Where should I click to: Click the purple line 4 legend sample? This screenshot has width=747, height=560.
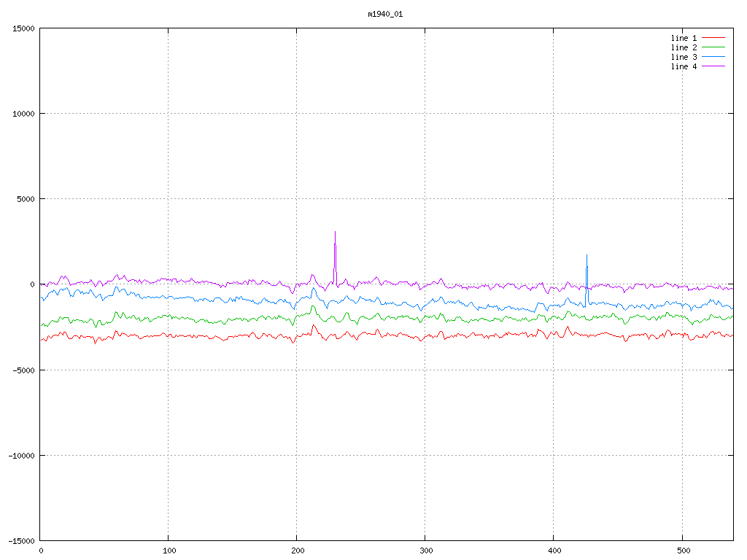coord(713,66)
